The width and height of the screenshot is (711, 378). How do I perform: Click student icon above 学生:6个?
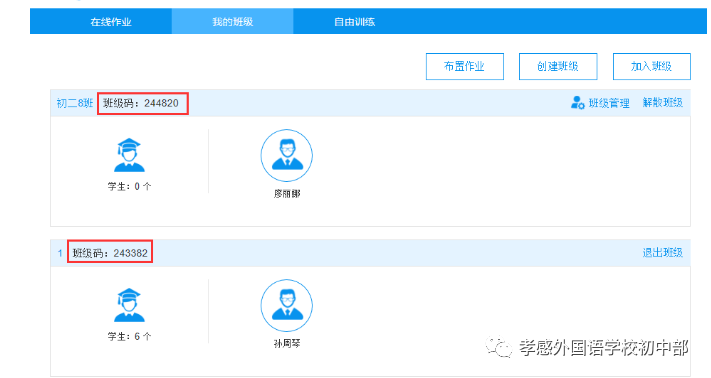click(x=129, y=305)
